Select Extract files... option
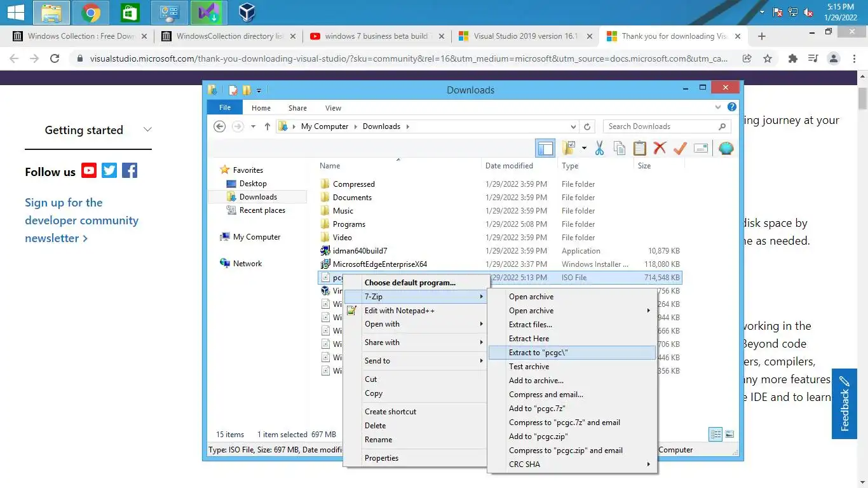This screenshot has width=868, height=488. click(572, 325)
